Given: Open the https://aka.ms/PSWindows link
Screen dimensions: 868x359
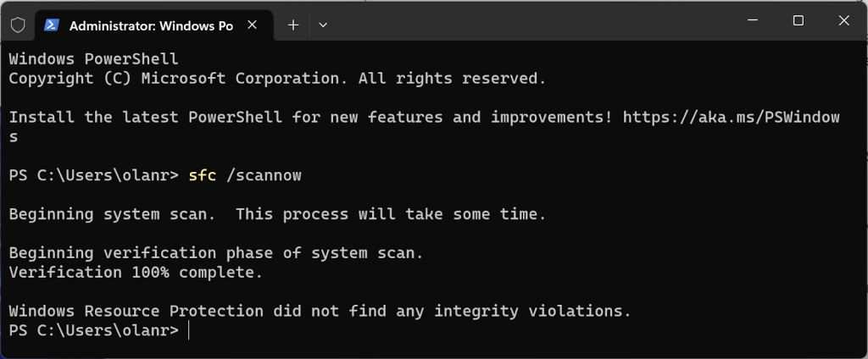Looking at the screenshot, I should (x=731, y=117).
